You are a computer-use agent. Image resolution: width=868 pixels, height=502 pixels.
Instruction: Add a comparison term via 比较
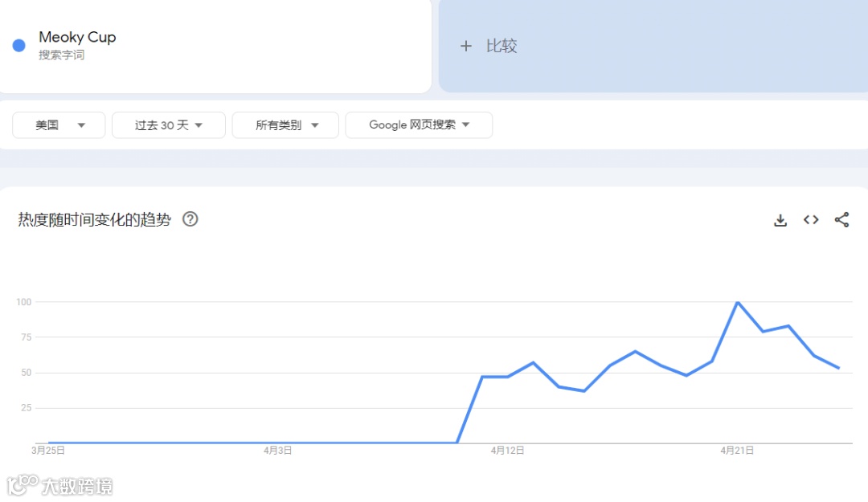tap(501, 46)
